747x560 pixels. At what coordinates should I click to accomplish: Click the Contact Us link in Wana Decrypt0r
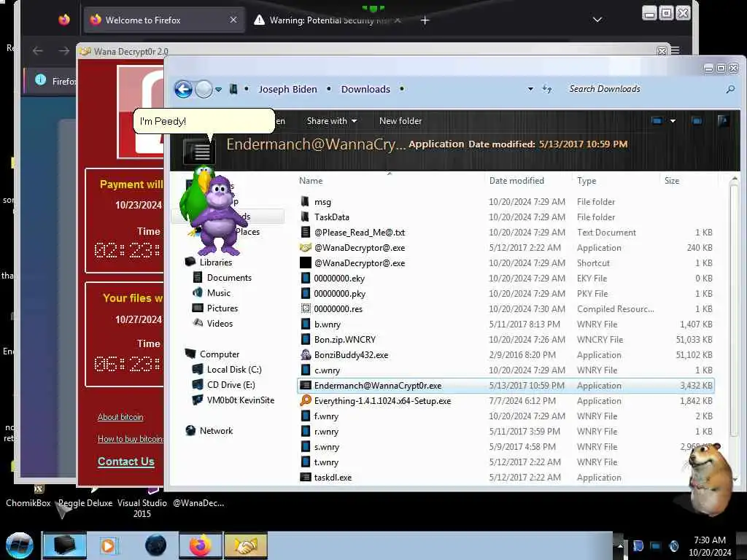125,462
